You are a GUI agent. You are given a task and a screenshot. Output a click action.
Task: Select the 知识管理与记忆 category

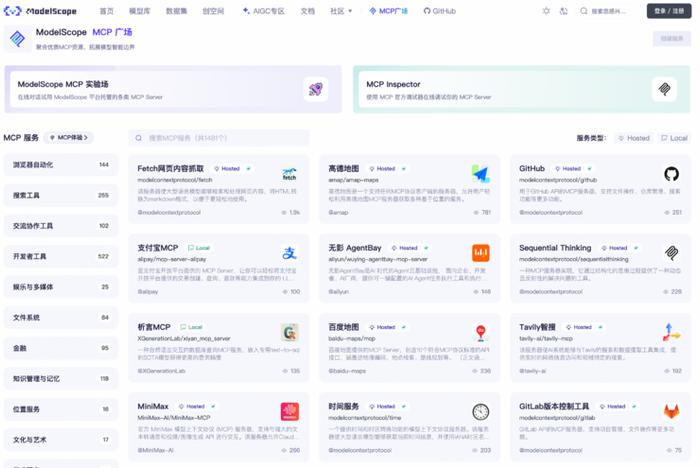click(x=61, y=379)
